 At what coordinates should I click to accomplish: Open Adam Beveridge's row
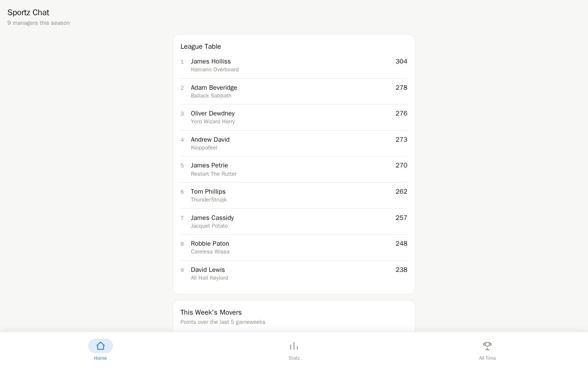(294, 92)
